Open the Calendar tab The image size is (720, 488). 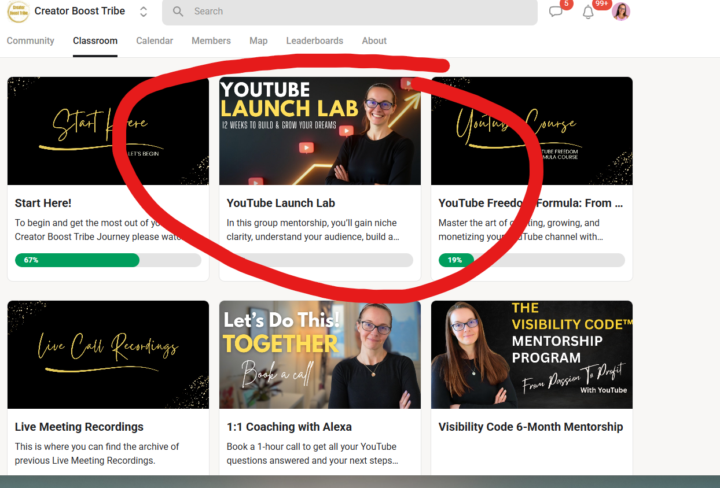[154, 40]
